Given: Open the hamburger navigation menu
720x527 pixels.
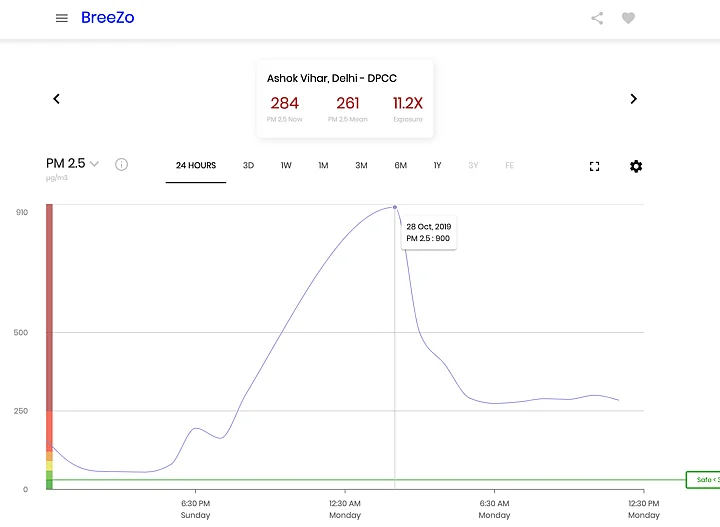Looking at the screenshot, I should tap(62, 18).
